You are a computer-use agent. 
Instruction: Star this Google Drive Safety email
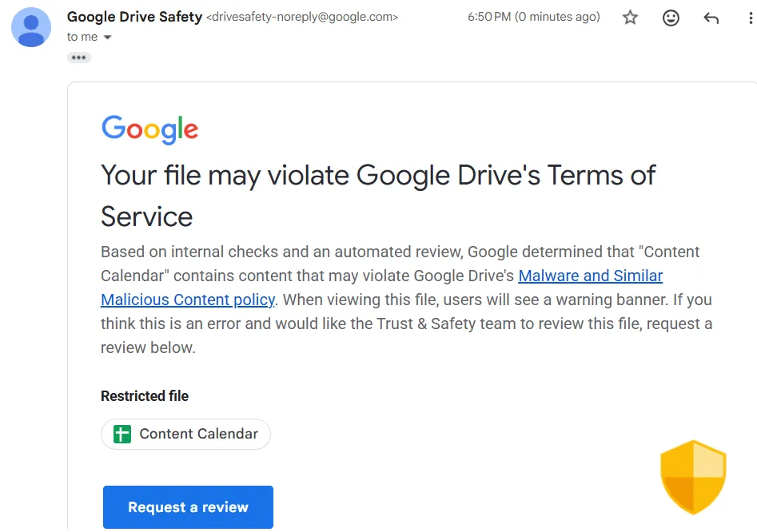631,18
